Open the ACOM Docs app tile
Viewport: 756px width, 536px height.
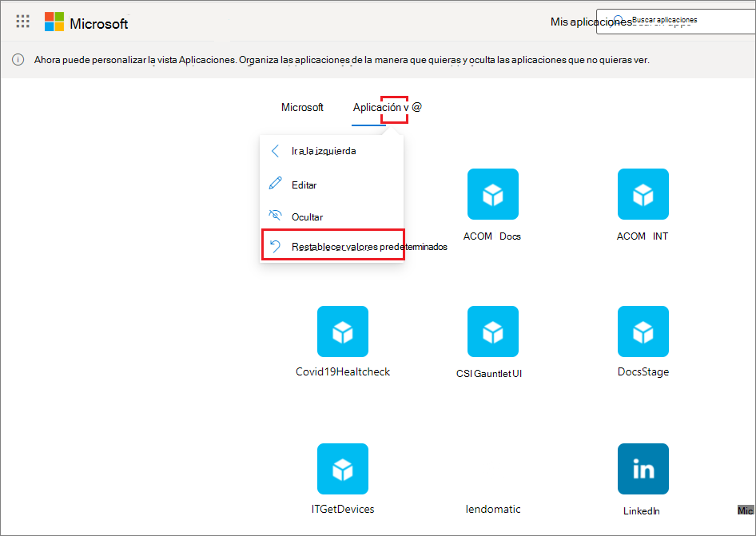[x=493, y=194]
